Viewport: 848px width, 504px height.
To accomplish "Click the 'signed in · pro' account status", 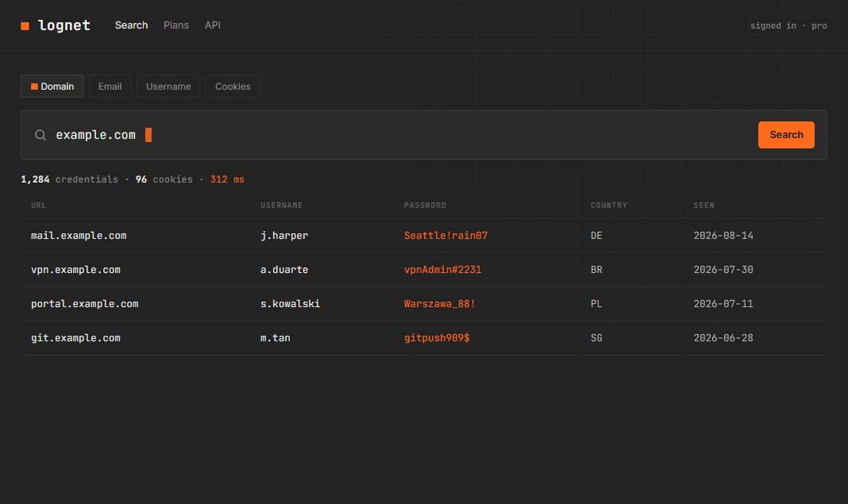I will coord(788,25).
